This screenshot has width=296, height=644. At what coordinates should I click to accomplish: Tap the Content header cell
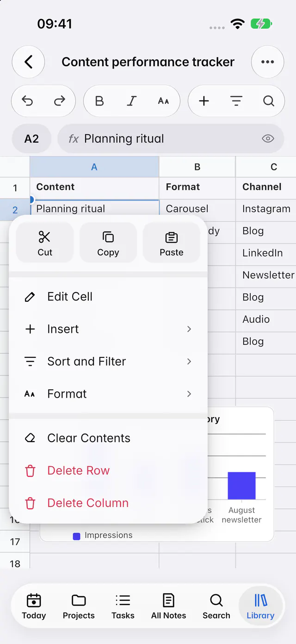tap(94, 187)
